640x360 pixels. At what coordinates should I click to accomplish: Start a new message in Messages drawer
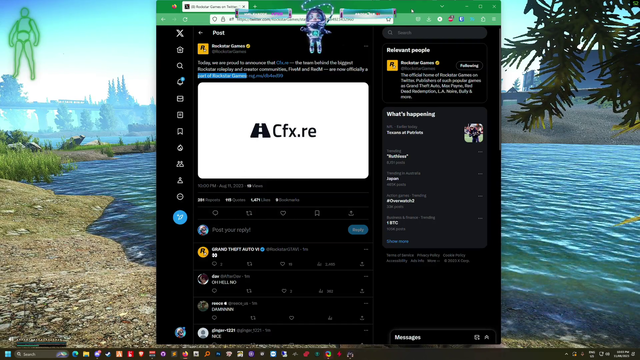point(477,338)
